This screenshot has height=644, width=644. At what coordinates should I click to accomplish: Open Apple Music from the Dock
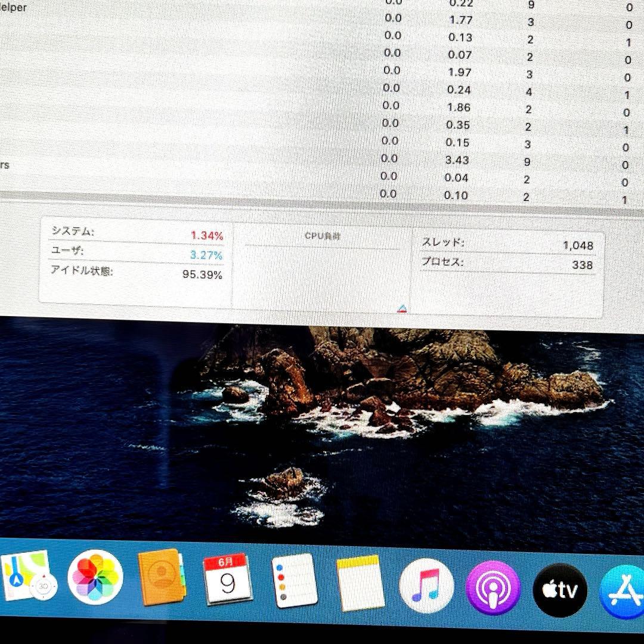tap(427, 586)
